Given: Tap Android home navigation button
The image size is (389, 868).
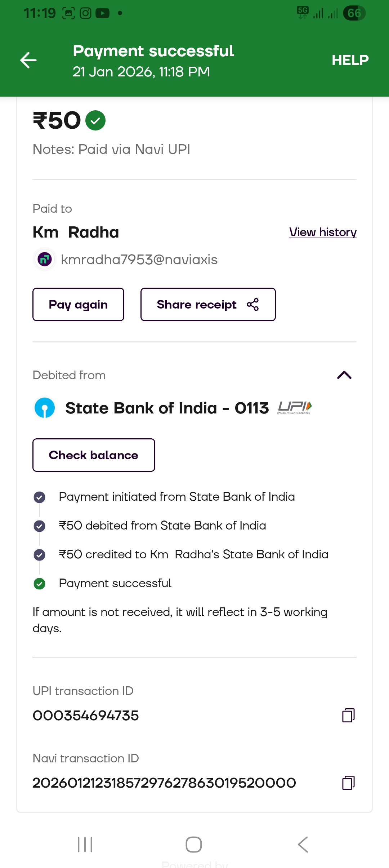Looking at the screenshot, I should [x=194, y=845].
